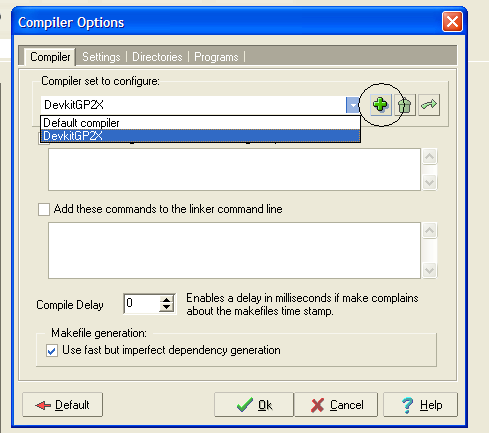Rename compiler set with green arrow icon
489x433 pixels.
click(429, 105)
